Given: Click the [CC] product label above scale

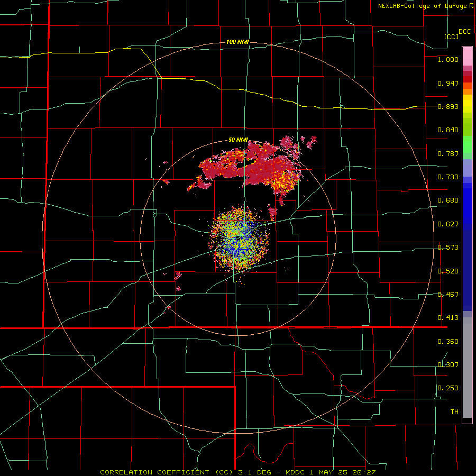Looking at the screenshot, I should (451, 36).
